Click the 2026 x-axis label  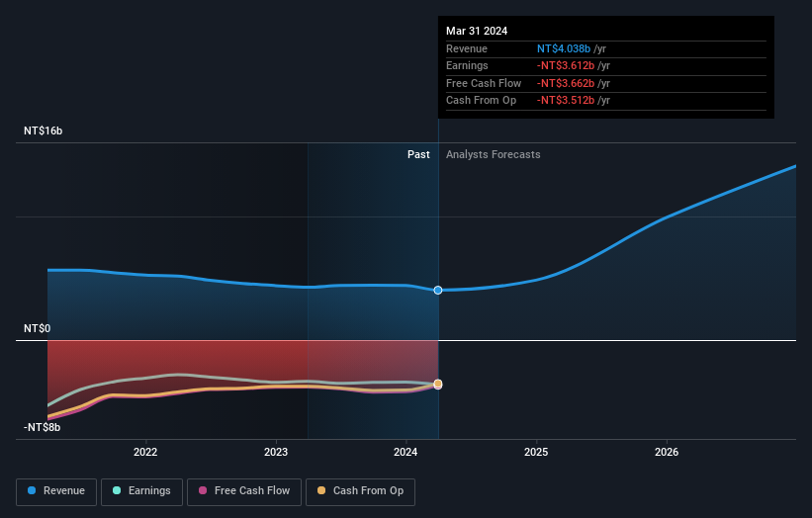click(667, 452)
